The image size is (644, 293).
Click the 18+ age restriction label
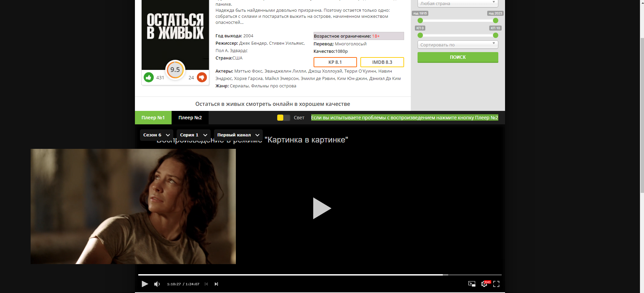pyautogui.click(x=376, y=36)
